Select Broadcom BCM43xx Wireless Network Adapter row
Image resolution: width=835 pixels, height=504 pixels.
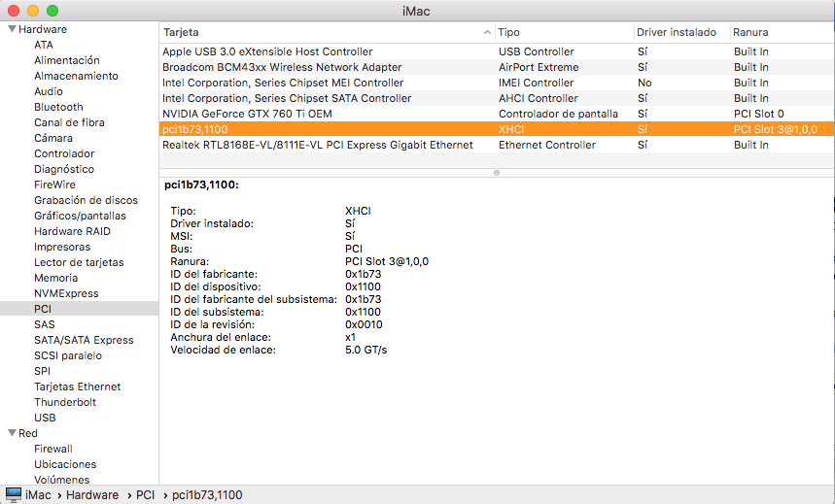click(282, 67)
